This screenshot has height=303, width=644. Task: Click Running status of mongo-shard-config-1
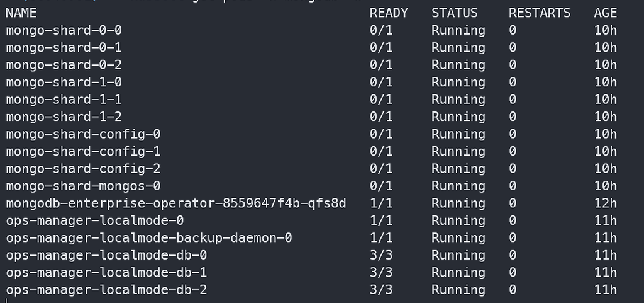pyautogui.click(x=458, y=151)
